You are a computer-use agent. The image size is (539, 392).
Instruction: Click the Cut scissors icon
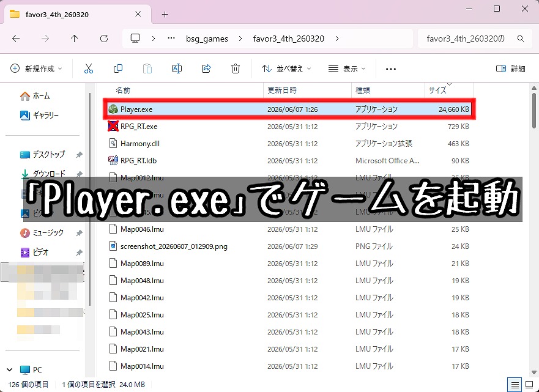(88, 68)
